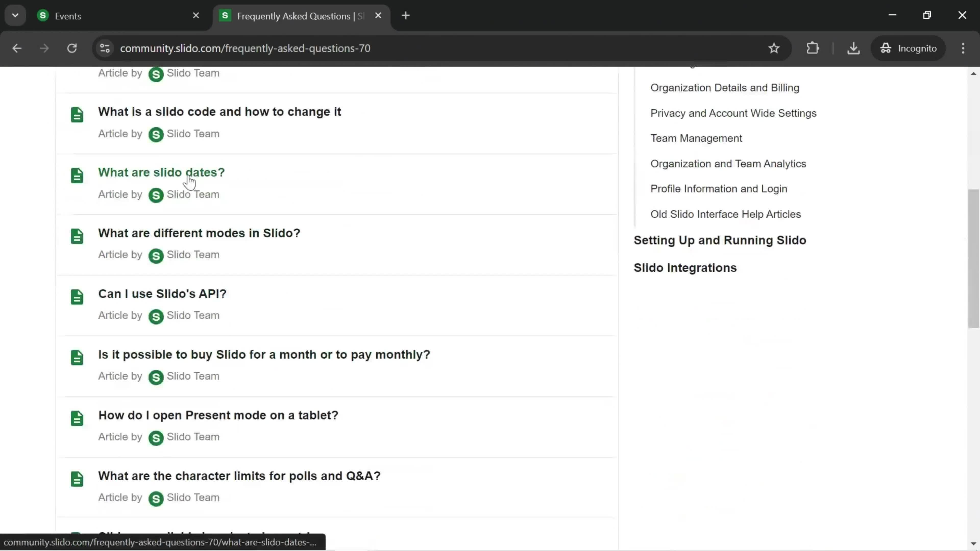980x551 pixels.
Task: Go back to the previous page
Action: point(17,48)
